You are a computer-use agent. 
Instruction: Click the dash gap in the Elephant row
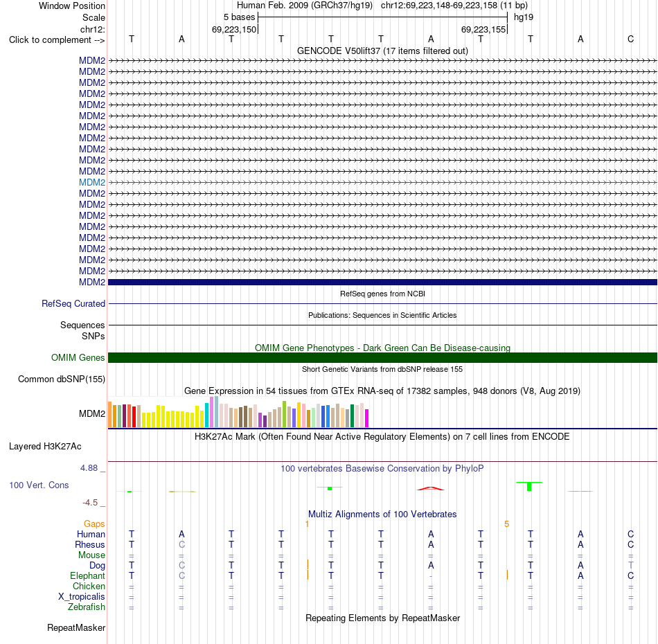coord(431,576)
